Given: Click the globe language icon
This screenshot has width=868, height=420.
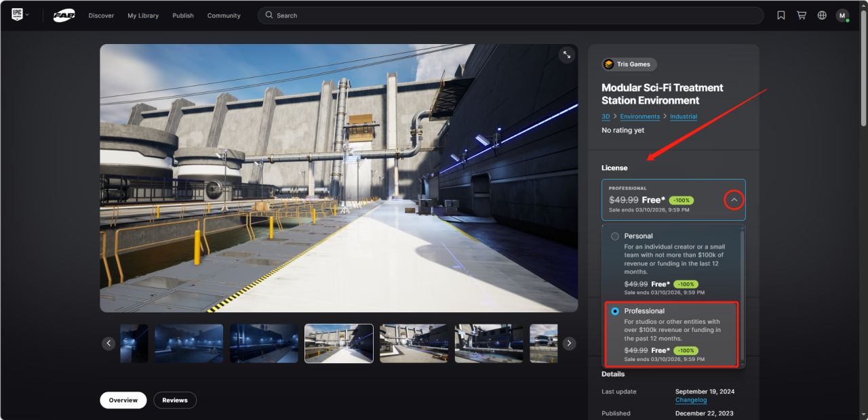Looking at the screenshot, I should (x=822, y=16).
